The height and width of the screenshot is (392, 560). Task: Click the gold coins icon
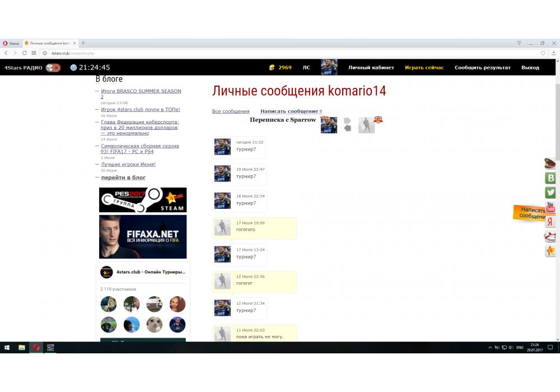click(x=272, y=67)
